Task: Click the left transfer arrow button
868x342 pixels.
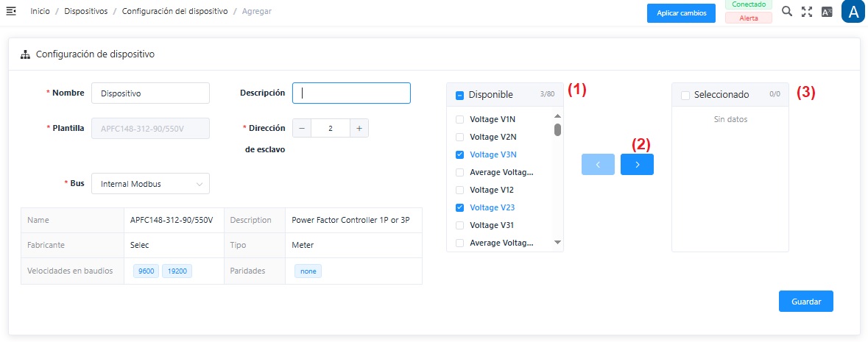Action: [x=598, y=165]
